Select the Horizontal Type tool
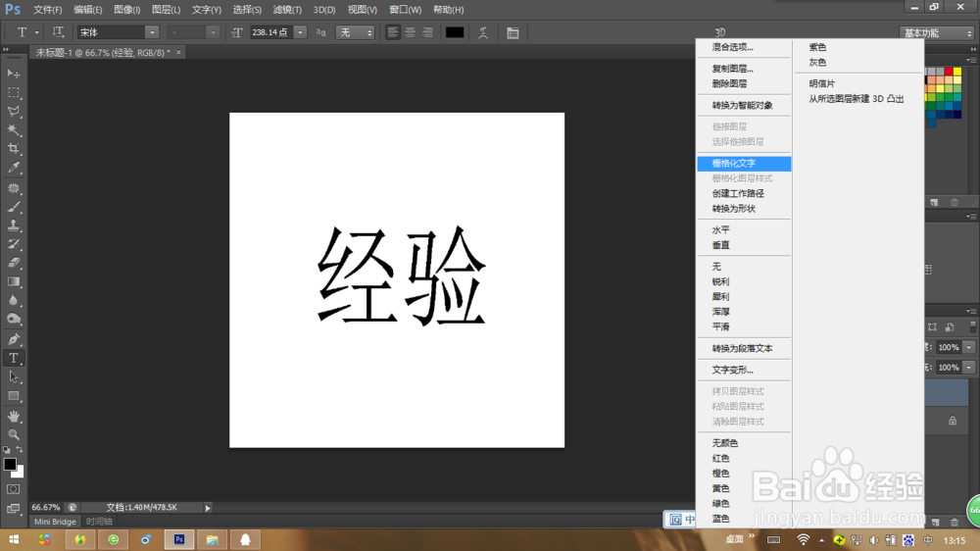 [14, 359]
